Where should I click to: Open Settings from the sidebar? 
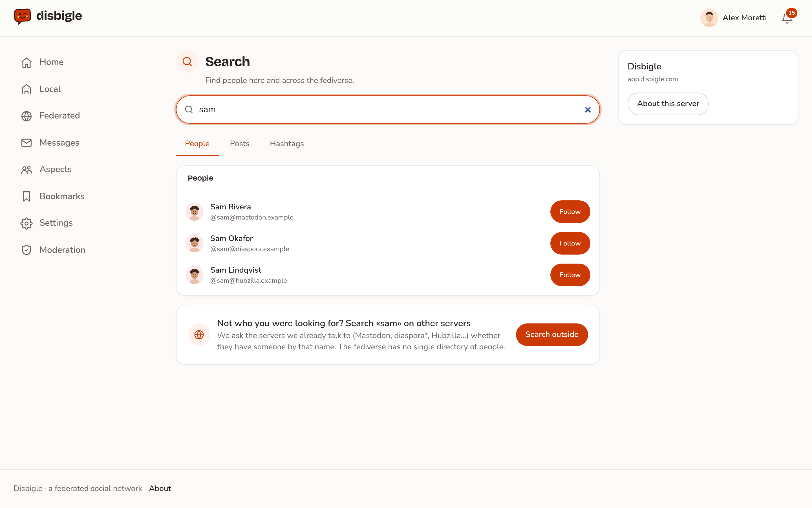tap(56, 223)
